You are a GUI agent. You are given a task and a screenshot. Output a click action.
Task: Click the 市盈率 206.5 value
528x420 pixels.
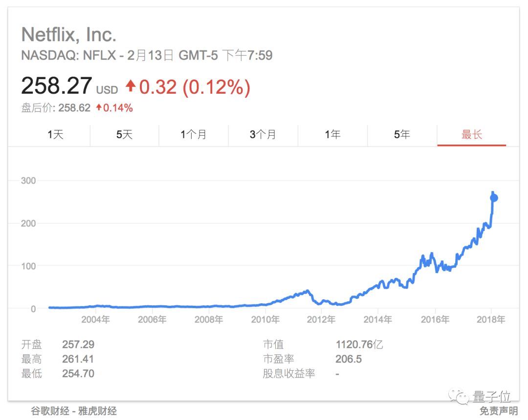pyautogui.click(x=349, y=359)
